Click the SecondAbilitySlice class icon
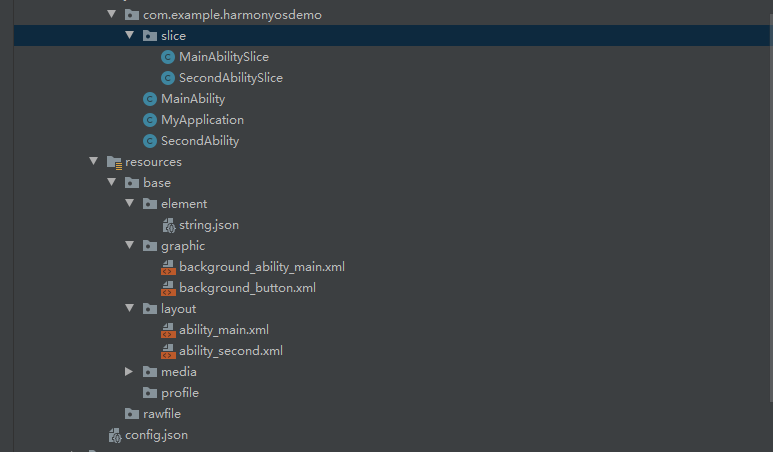Image resolution: width=773 pixels, height=452 pixels. [x=168, y=78]
